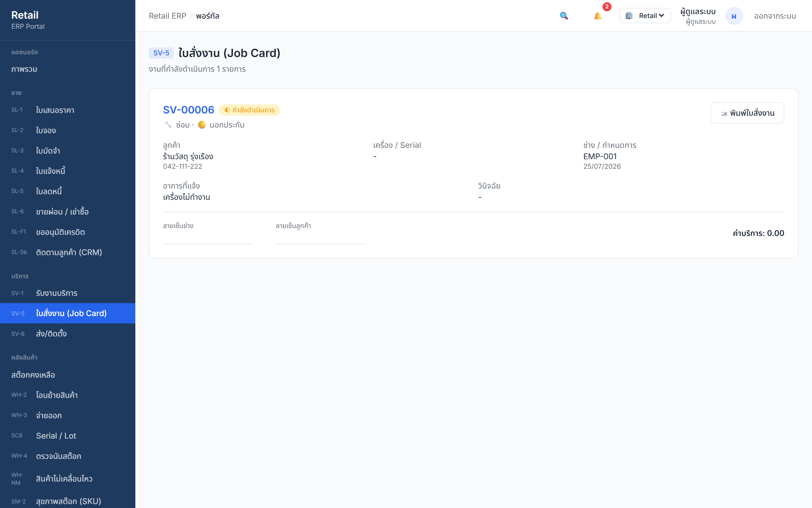Log out via ออกจากระบบ

[775, 16]
